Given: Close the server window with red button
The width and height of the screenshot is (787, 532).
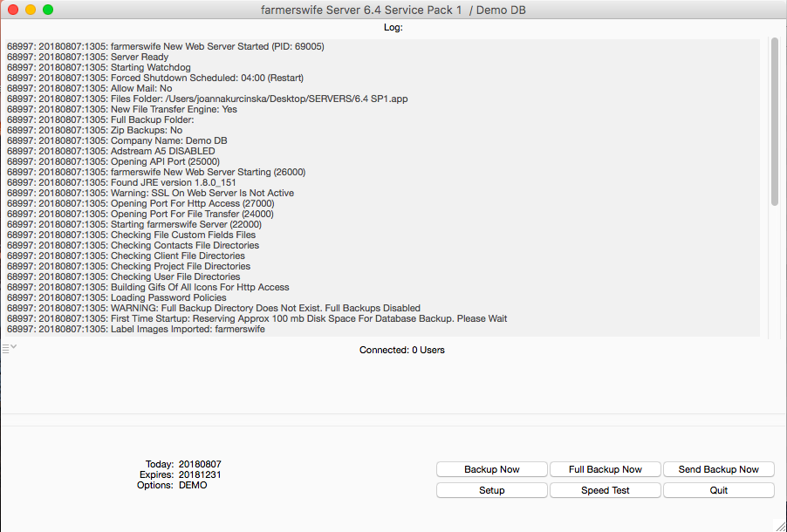Looking at the screenshot, I should pyautogui.click(x=13, y=10).
